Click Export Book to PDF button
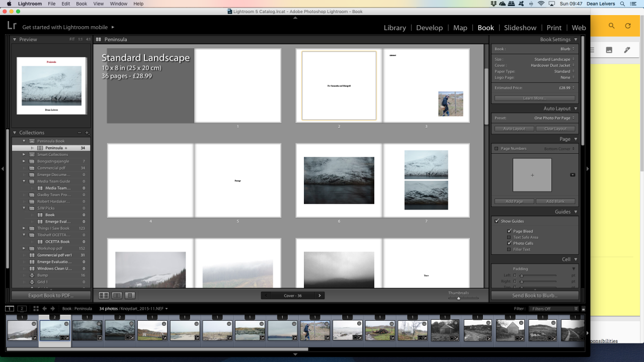The image size is (644, 362). [51, 296]
